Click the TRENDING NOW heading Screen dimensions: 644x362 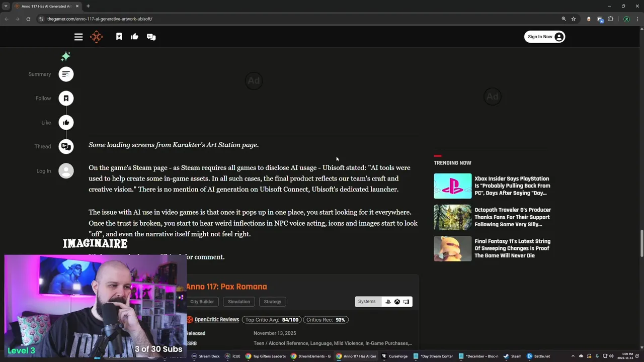click(452, 163)
